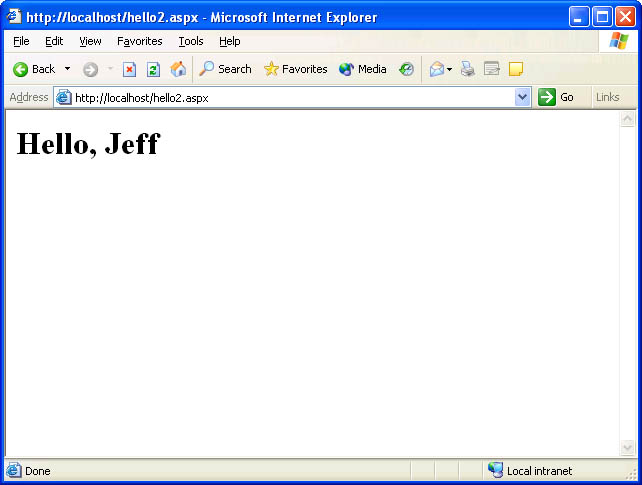The width and height of the screenshot is (642, 485).
Task: Click the page icon in address bar
Action: click(x=64, y=97)
